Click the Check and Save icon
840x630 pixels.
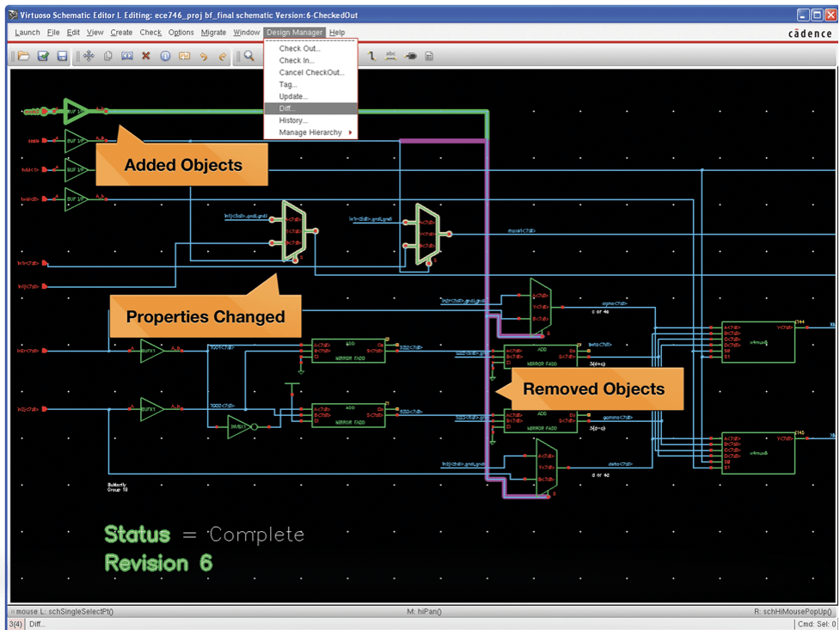(x=43, y=56)
